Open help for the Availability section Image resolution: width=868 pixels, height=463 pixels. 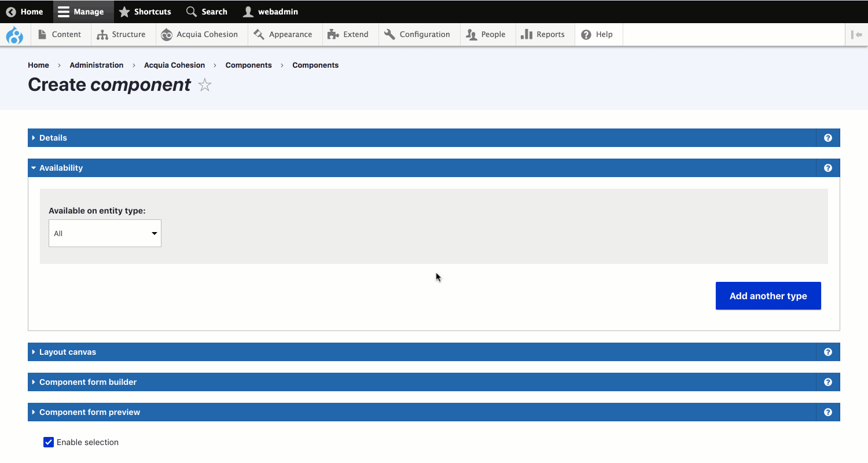coord(827,168)
